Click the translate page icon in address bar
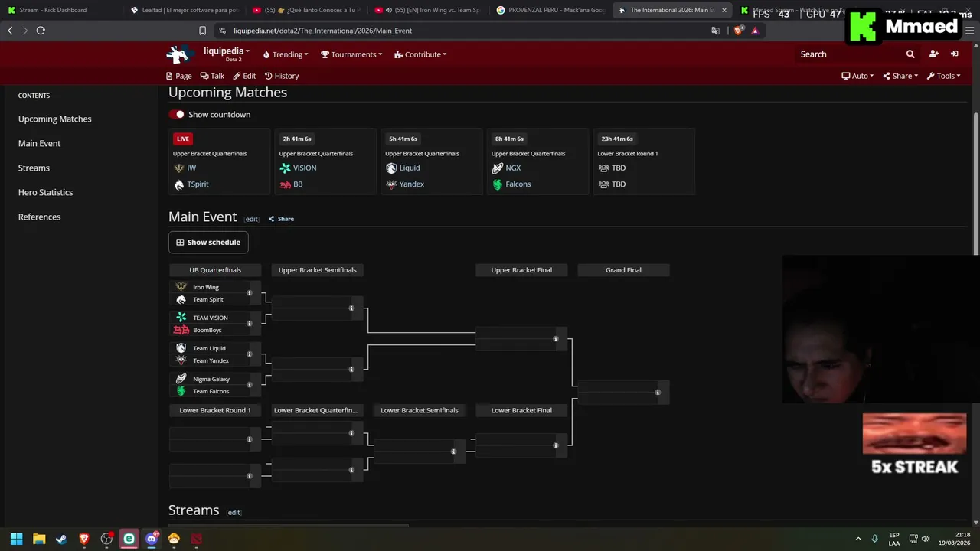Viewport: 980px width, 551px height. click(715, 31)
